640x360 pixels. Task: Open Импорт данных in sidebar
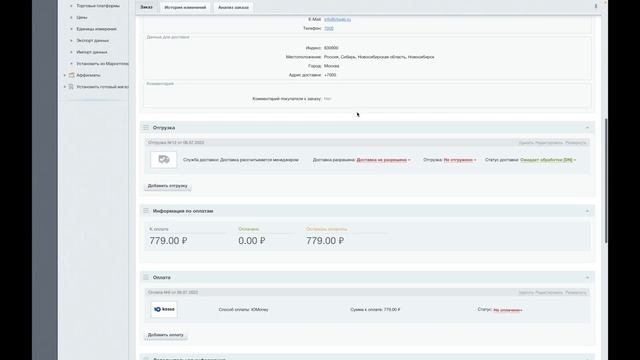[x=92, y=52]
